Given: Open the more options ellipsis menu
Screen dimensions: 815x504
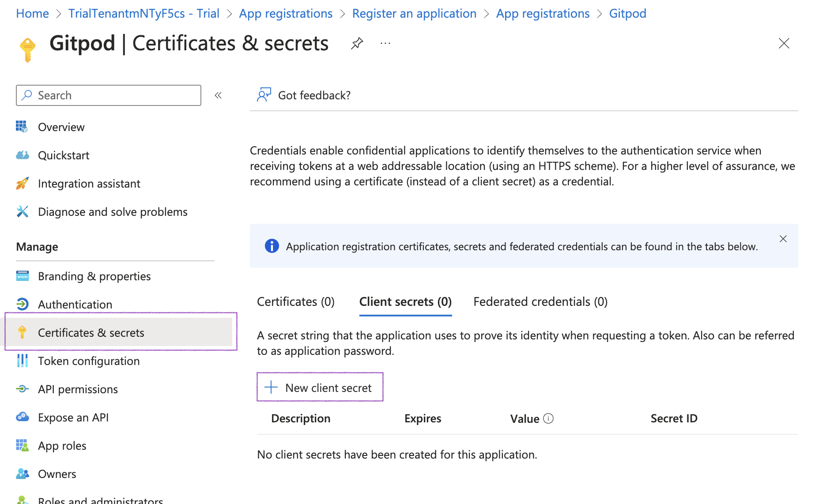Looking at the screenshot, I should 385,43.
